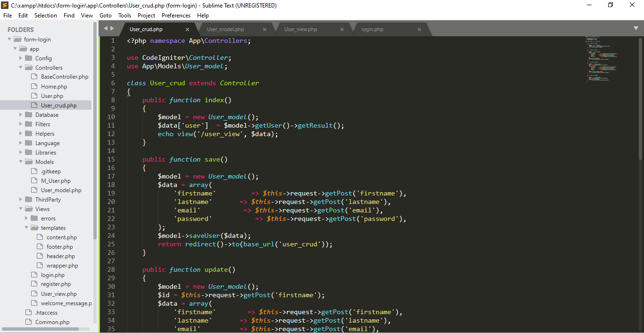644x333 pixels.
Task: Expand the Config folder
Action: pos(21,58)
